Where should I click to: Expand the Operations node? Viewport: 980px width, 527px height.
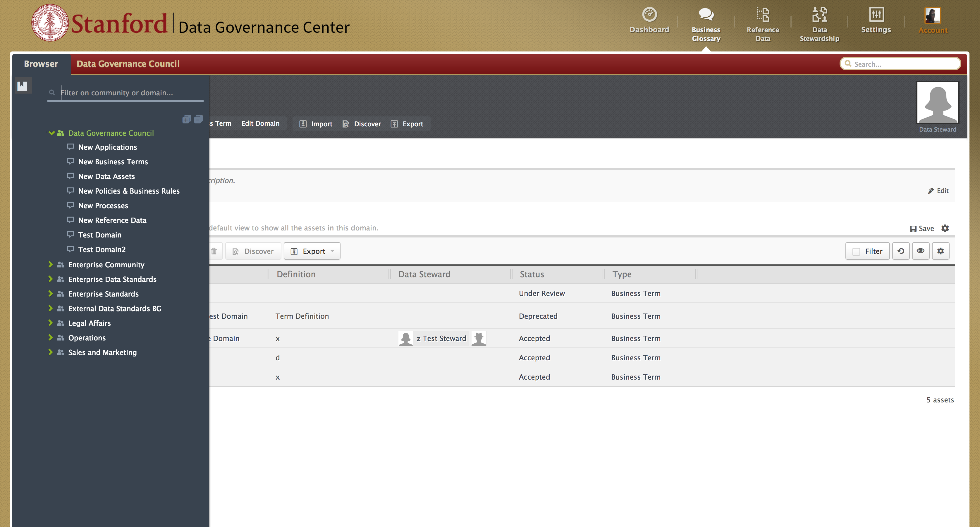point(51,337)
